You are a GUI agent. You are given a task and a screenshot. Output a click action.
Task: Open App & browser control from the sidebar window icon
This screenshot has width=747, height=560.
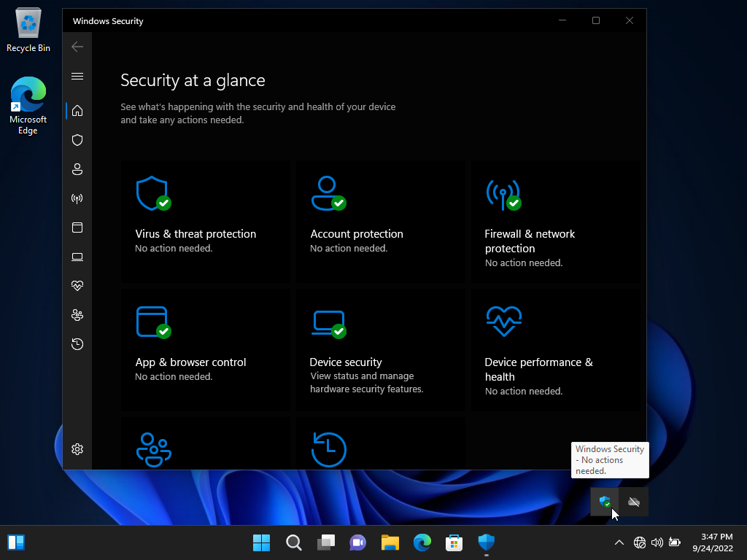tap(77, 227)
